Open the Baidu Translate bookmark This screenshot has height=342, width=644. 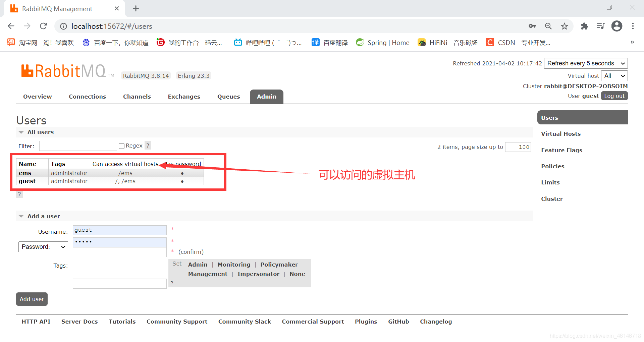click(x=330, y=43)
